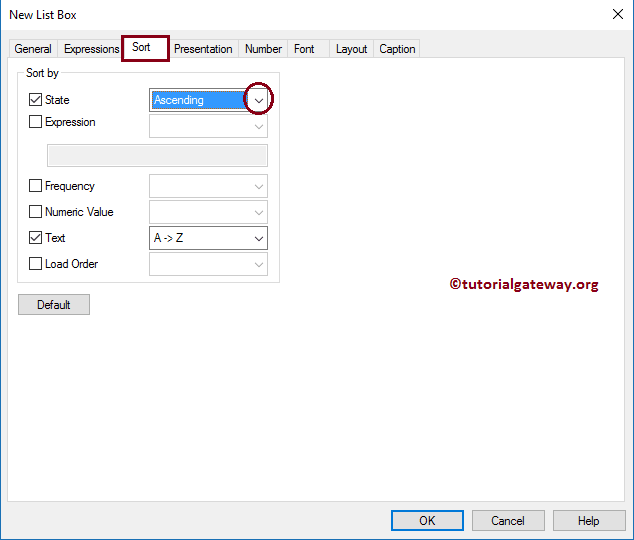This screenshot has width=634, height=540.
Task: Open the Load Order dropdown
Action: (x=208, y=264)
